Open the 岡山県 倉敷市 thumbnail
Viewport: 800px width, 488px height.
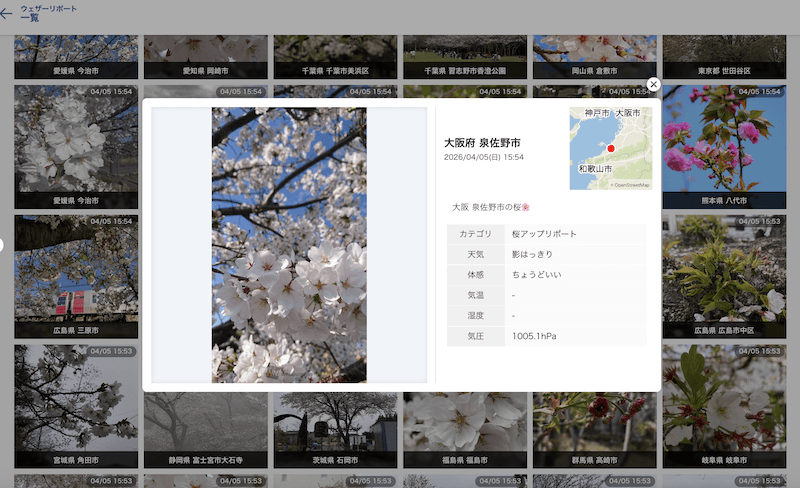point(594,58)
